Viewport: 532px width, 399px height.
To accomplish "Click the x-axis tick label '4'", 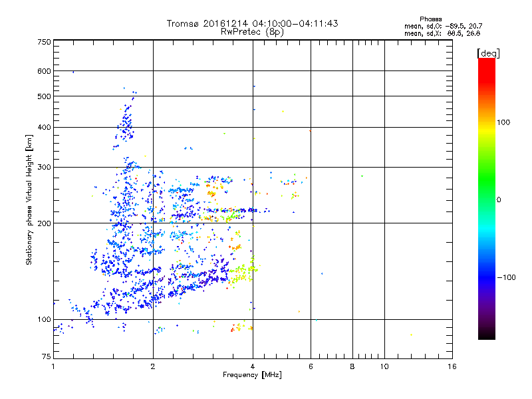I will (x=253, y=366).
